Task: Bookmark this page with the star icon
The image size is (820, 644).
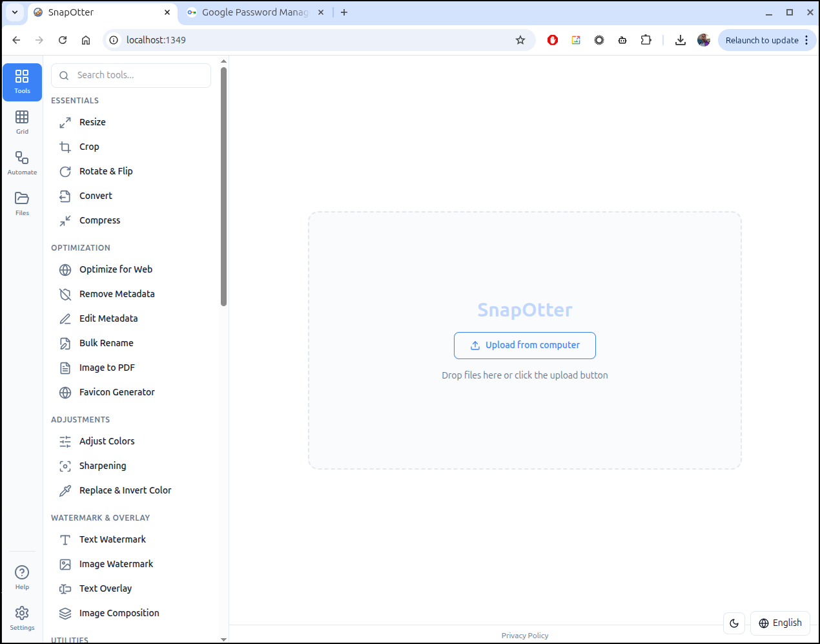Action: pos(520,40)
